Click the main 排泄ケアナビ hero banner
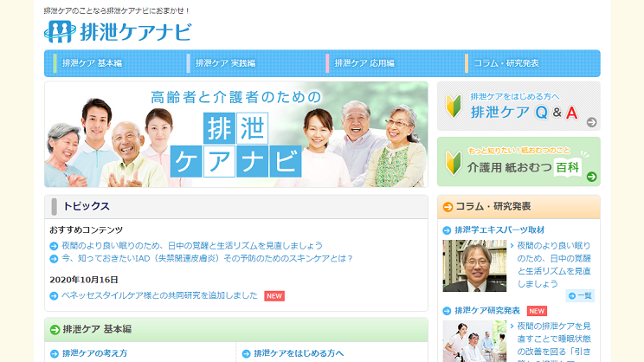644x362 pixels. pyautogui.click(x=236, y=134)
